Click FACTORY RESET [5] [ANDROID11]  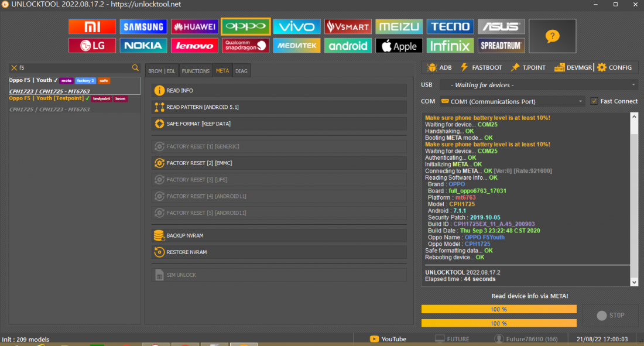[279, 213]
